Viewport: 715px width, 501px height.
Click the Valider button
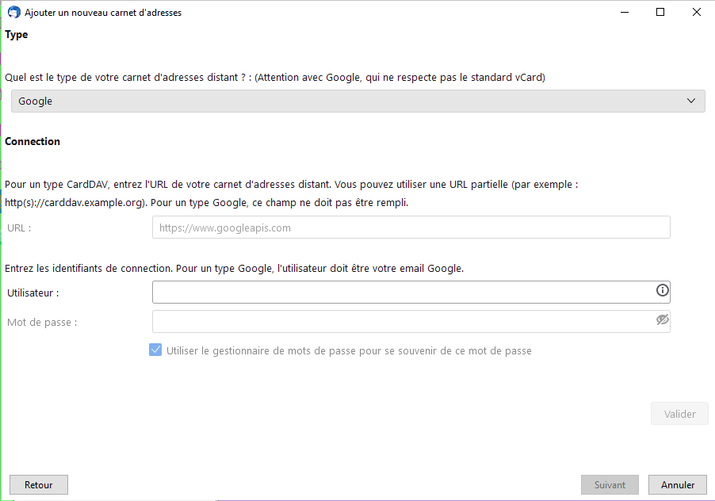coord(679,413)
